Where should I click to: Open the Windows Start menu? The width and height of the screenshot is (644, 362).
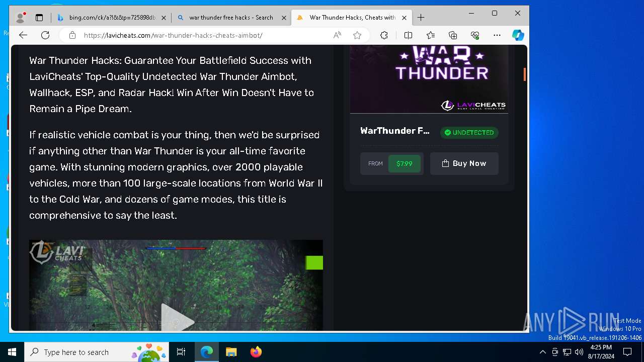point(12,352)
